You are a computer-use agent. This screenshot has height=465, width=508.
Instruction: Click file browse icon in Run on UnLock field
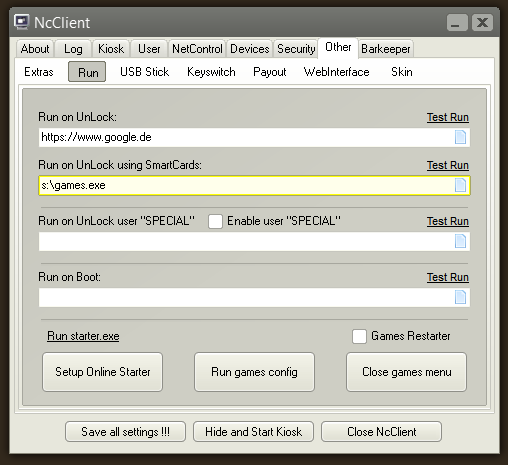[460, 137]
